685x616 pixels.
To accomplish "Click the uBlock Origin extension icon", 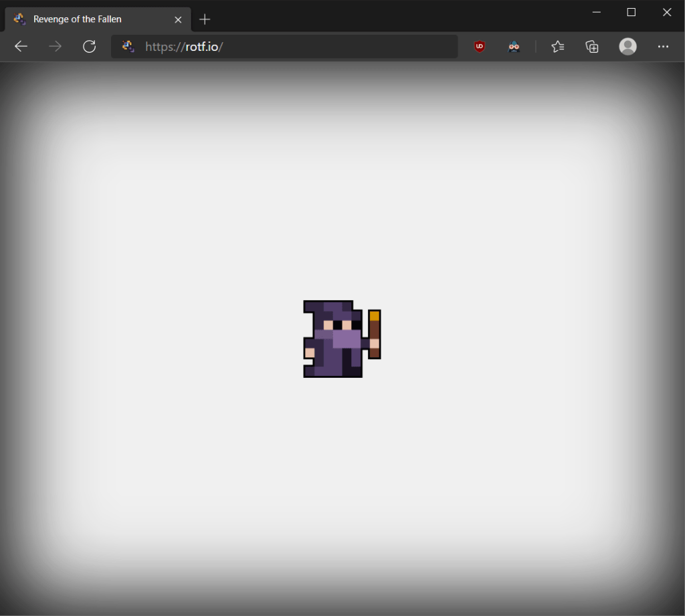I will 479,46.
